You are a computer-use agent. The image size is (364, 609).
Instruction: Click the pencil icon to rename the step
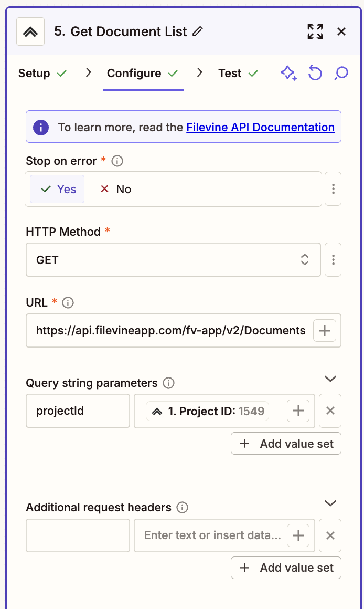[198, 31]
